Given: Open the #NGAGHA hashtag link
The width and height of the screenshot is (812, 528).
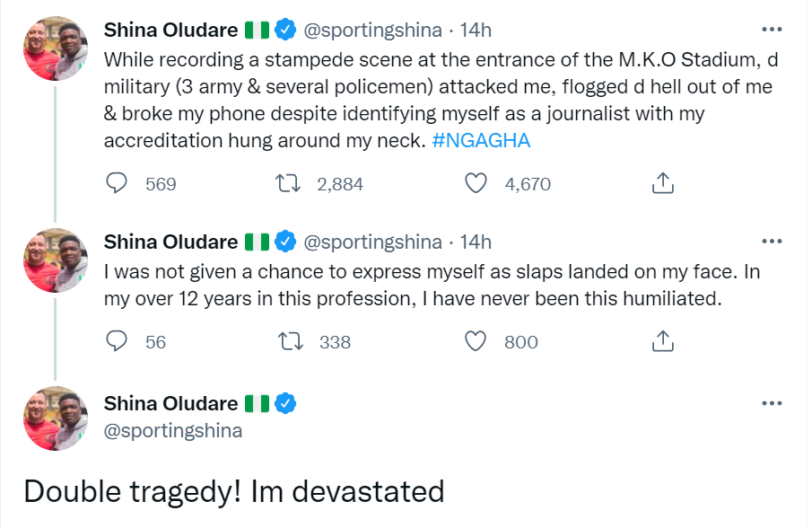Looking at the screenshot, I should point(481,142).
